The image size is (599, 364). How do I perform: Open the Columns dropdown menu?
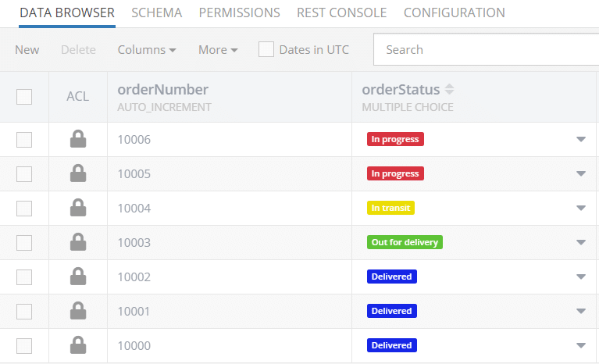(147, 50)
